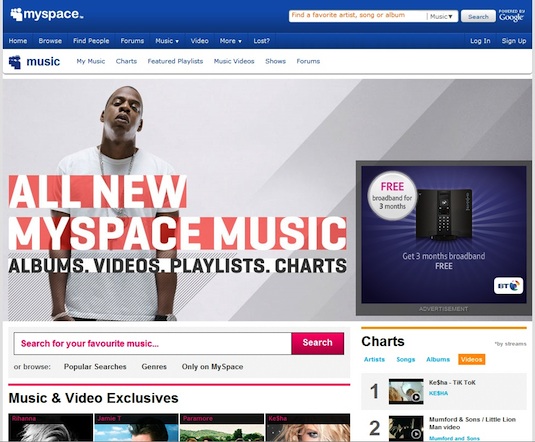Go to Music Videos section

[x=234, y=61]
